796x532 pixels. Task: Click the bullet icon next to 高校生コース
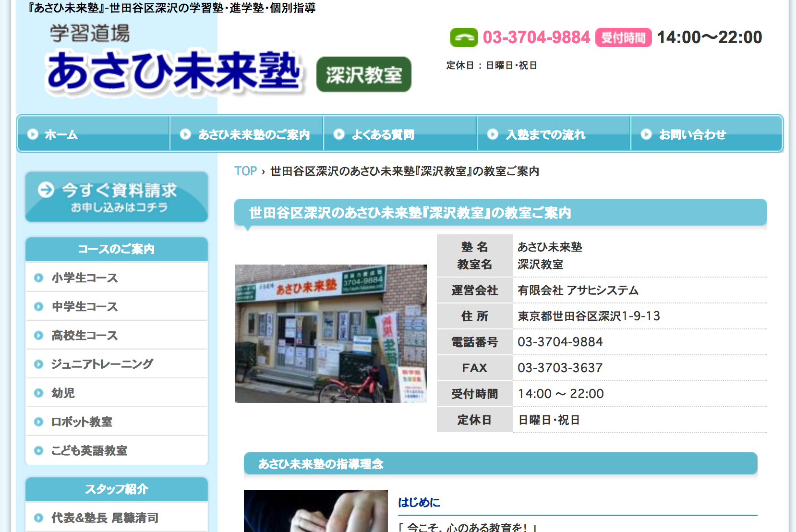(38, 335)
